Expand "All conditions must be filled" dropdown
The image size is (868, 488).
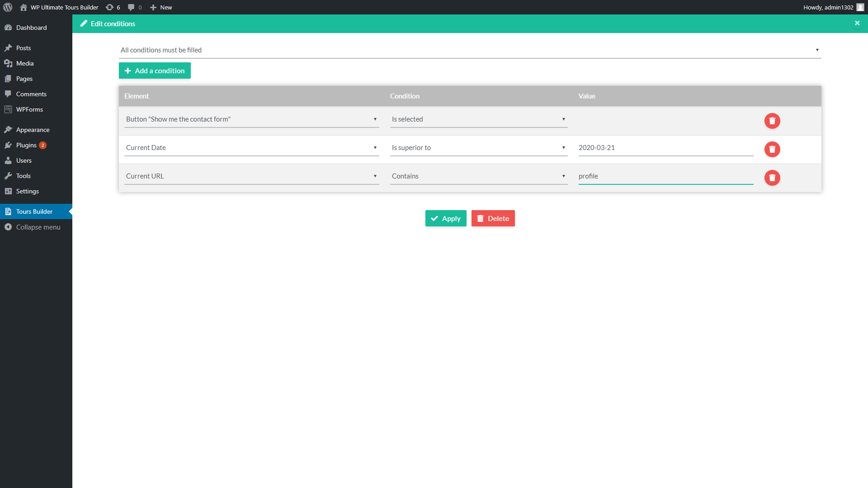[469, 50]
